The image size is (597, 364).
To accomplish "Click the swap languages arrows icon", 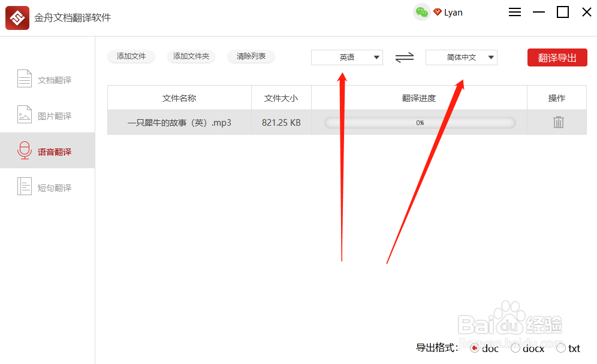I will (405, 57).
